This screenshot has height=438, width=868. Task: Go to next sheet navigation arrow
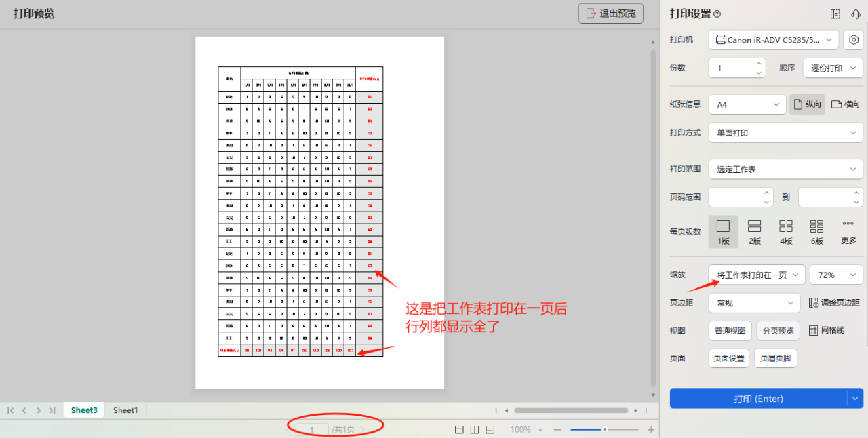point(38,410)
